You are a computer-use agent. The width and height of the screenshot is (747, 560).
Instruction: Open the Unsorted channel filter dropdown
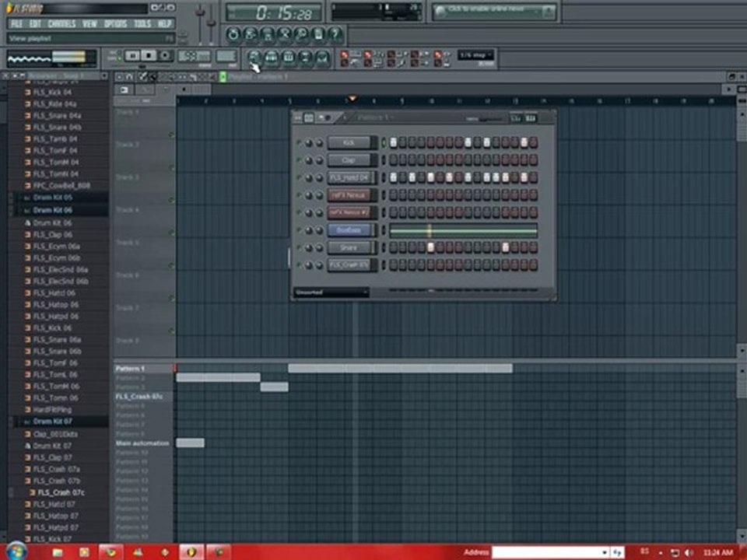tap(331, 292)
